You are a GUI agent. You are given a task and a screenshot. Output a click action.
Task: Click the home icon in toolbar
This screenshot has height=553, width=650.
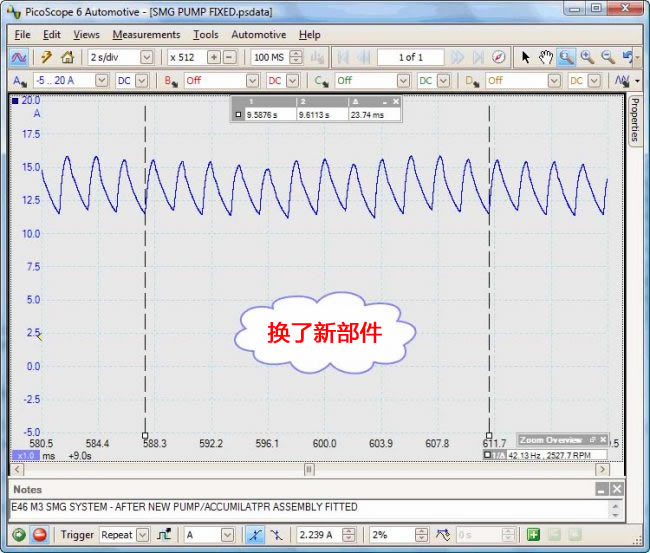tap(66, 57)
